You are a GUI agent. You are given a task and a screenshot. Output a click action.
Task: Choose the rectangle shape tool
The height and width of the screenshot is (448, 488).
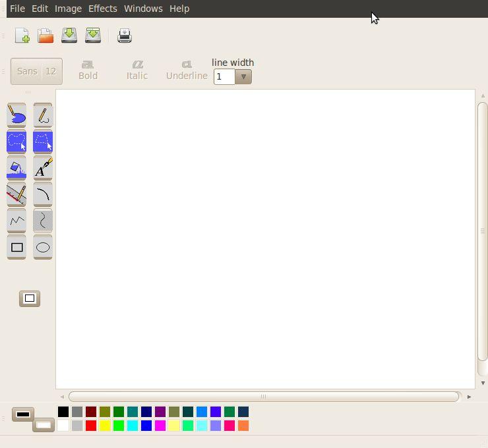(x=16, y=247)
